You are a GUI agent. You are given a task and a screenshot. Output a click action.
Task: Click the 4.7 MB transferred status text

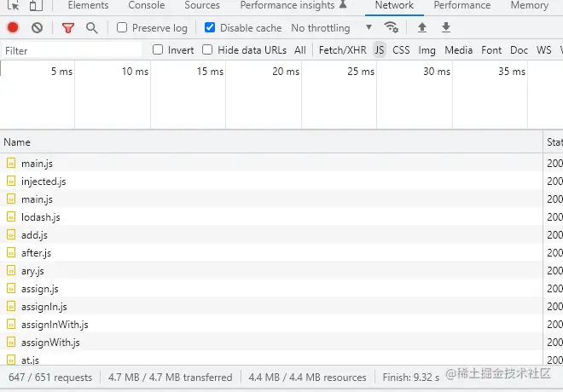click(171, 378)
